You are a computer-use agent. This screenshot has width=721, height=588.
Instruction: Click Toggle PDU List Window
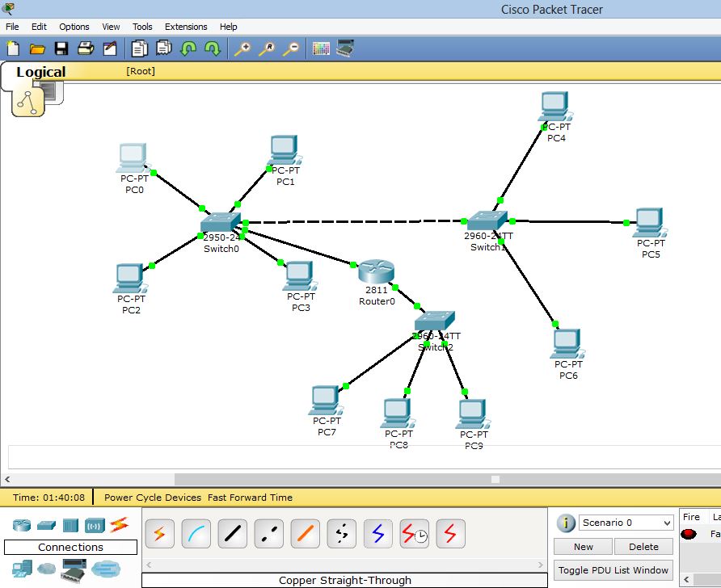point(613,570)
